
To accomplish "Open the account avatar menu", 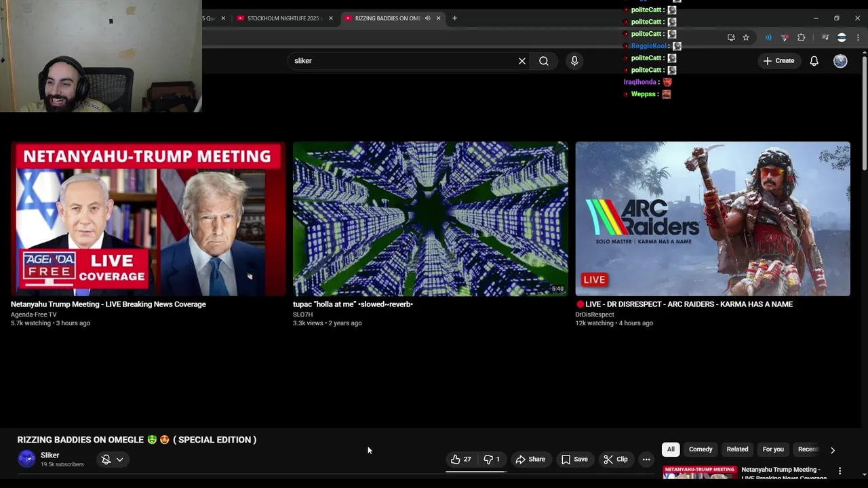I will [x=840, y=61].
